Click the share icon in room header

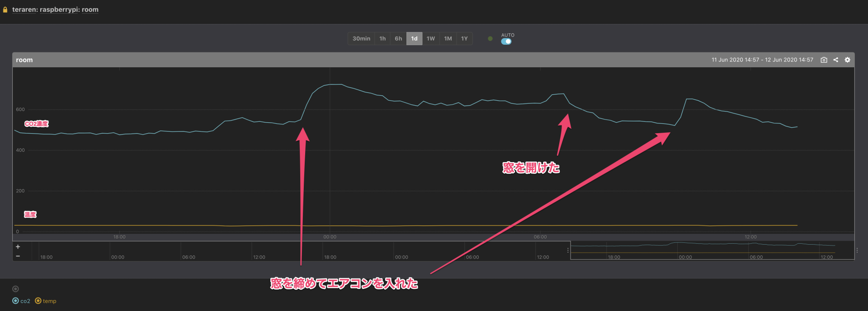point(835,60)
